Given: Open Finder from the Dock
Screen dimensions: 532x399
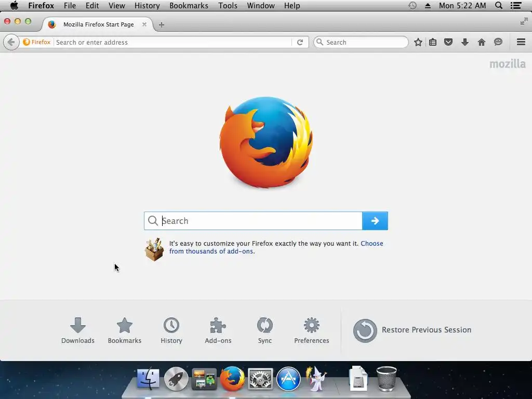Looking at the screenshot, I should [x=148, y=378].
